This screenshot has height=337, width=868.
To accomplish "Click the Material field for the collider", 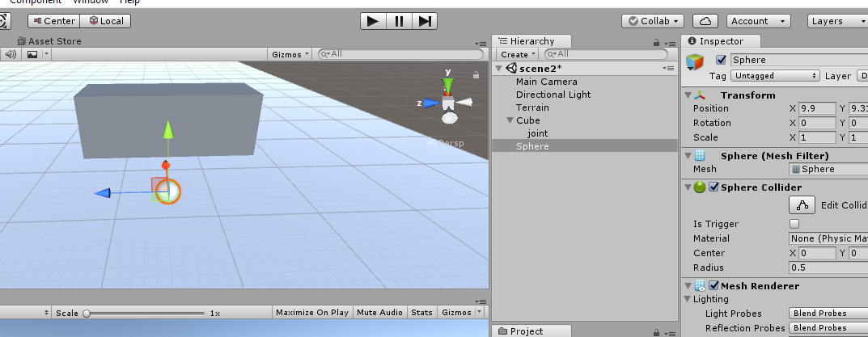I will coord(828,238).
